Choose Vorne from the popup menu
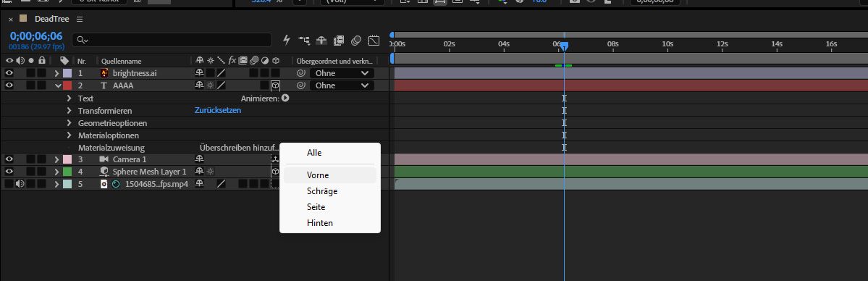868x281 pixels. pos(330,175)
